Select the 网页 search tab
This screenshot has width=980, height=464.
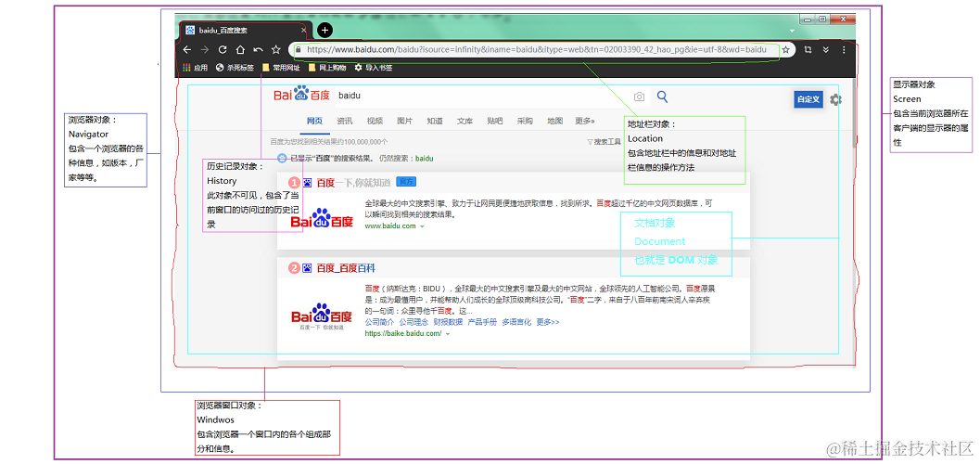[x=314, y=121]
